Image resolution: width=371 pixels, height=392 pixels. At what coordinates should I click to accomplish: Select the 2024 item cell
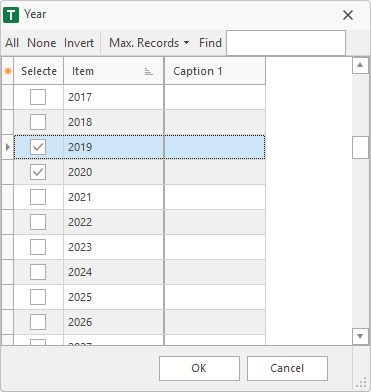click(113, 272)
